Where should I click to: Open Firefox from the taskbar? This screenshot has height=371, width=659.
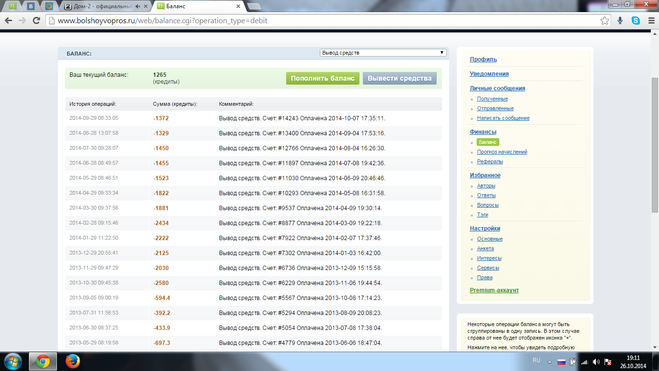pos(73,361)
